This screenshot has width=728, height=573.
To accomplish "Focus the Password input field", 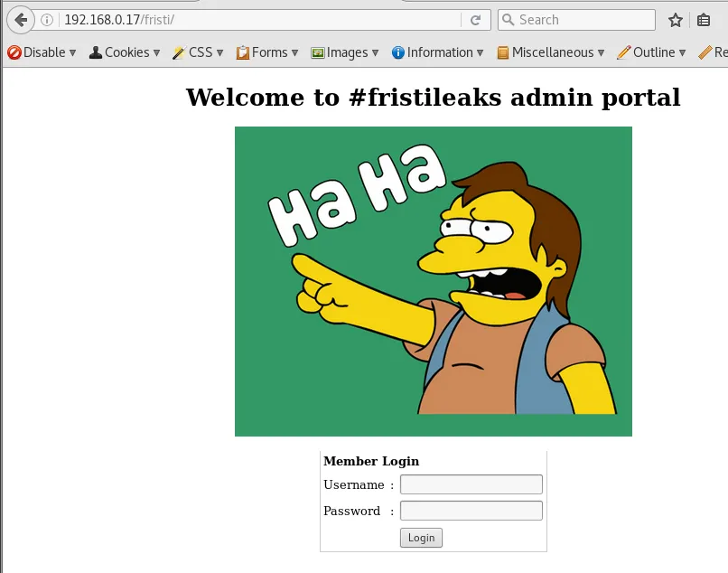I will [471, 511].
